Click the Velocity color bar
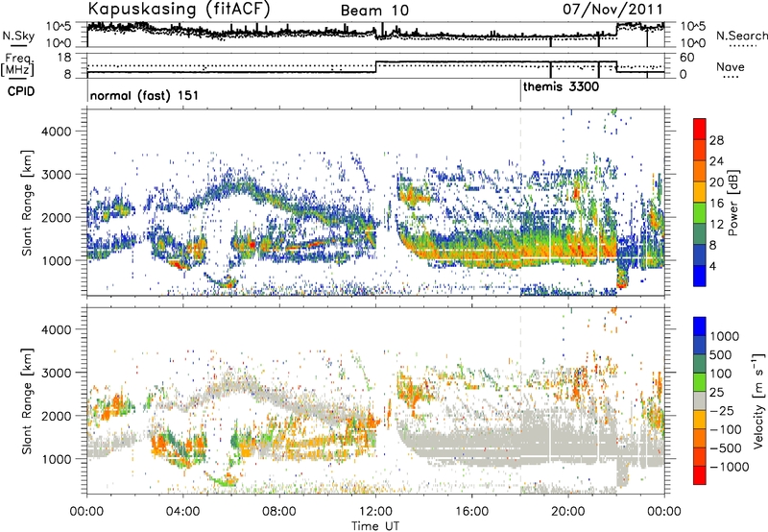The image size is (768, 532). [x=700, y=400]
